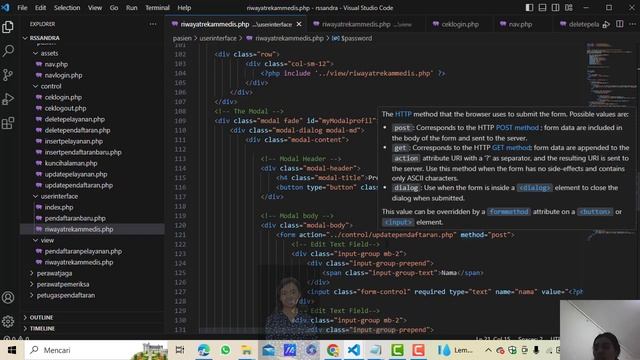The image size is (640, 360).
Task: Open pendaftaranpelayanan.php file
Action: pos(83,251)
